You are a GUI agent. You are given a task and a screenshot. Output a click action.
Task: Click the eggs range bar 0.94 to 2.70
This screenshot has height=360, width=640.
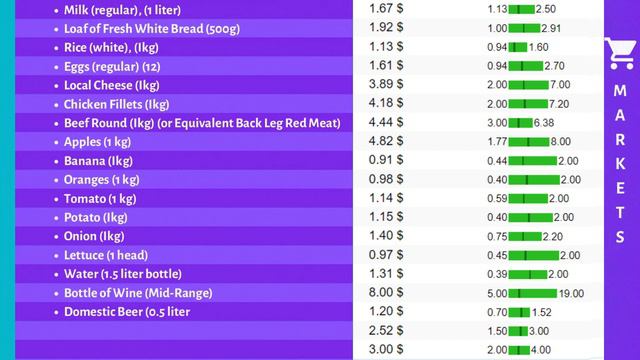tap(526, 66)
